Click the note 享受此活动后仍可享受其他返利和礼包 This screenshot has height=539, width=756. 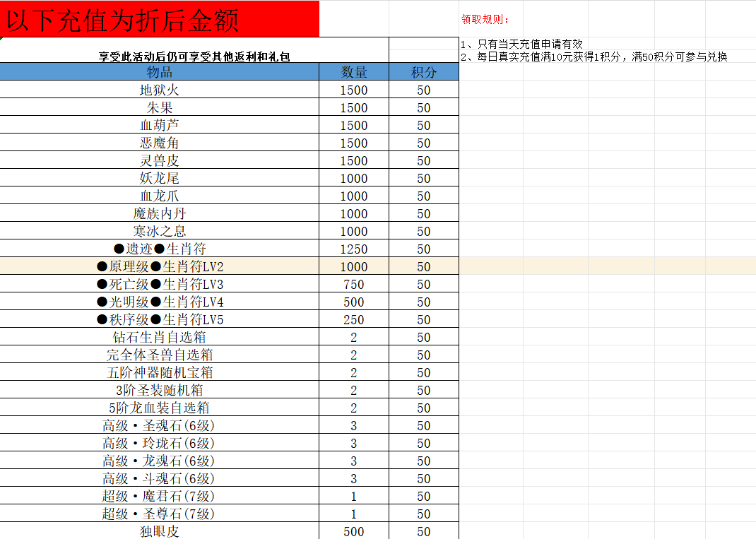pos(194,57)
